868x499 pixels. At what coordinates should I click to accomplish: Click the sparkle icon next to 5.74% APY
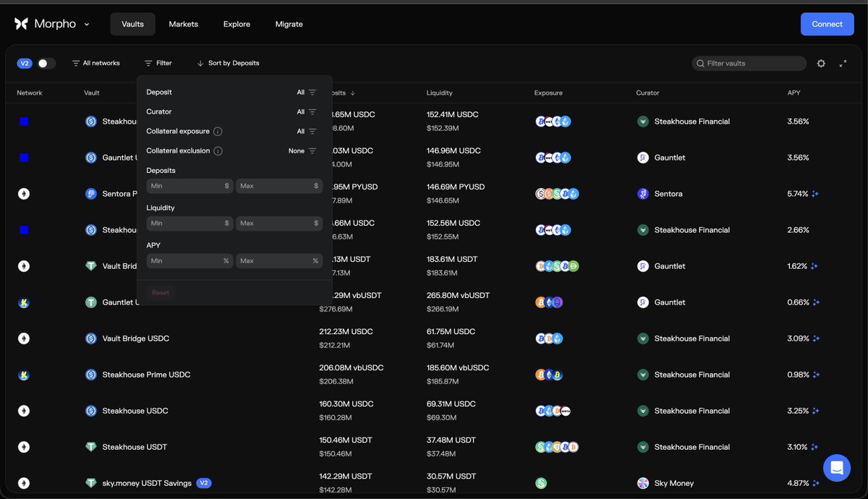click(815, 194)
